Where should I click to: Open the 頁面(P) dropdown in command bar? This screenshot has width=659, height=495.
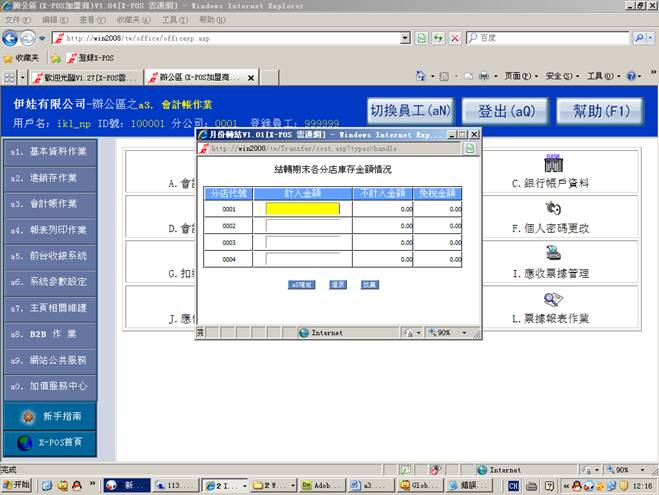click(x=518, y=76)
